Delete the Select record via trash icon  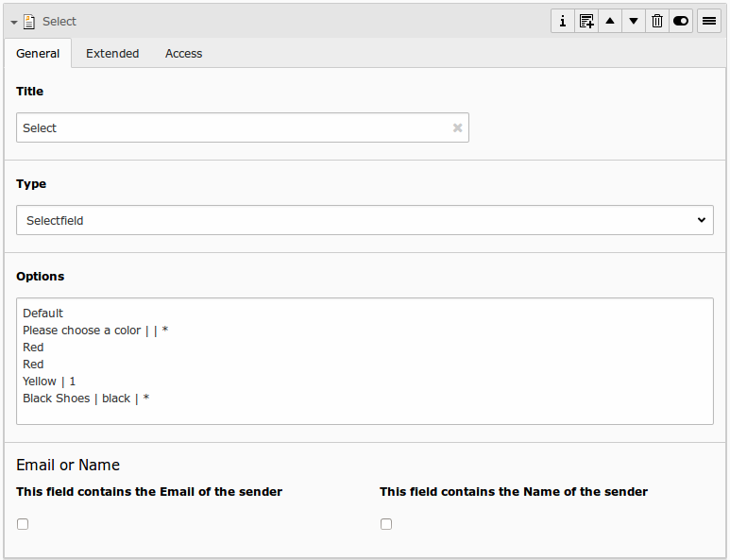point(657,21)
